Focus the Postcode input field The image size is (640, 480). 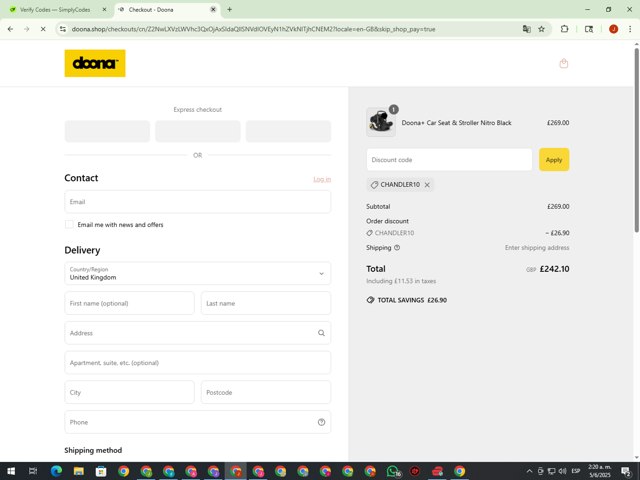click(x=266, y=393)
